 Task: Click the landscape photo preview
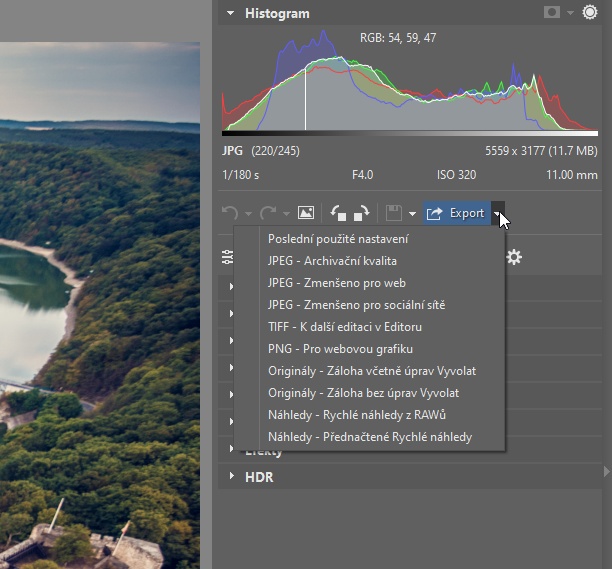click(100, 305)
